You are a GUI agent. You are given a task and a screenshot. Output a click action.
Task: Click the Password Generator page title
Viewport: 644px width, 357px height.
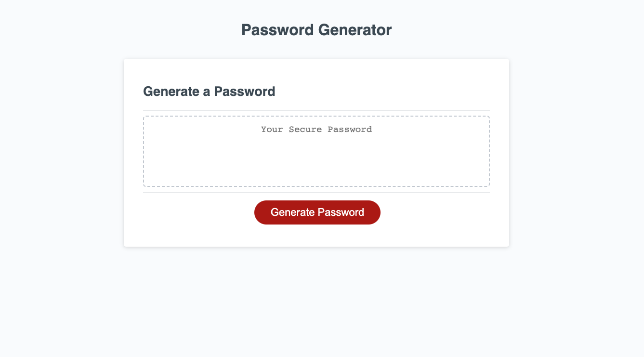click(x=316, y=29)
